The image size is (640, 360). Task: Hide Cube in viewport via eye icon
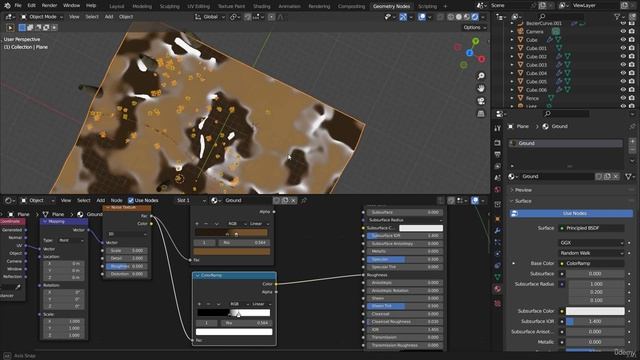point(623,40)
